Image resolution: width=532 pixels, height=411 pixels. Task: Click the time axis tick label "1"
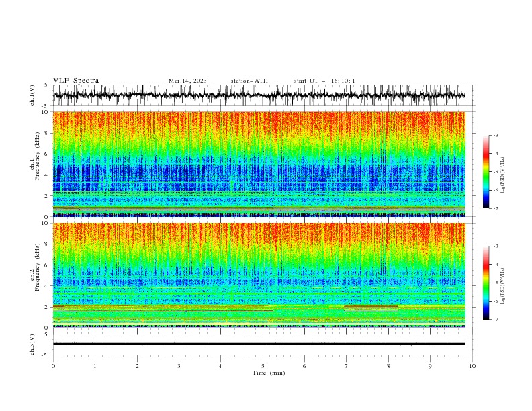(x=95, y=366)
